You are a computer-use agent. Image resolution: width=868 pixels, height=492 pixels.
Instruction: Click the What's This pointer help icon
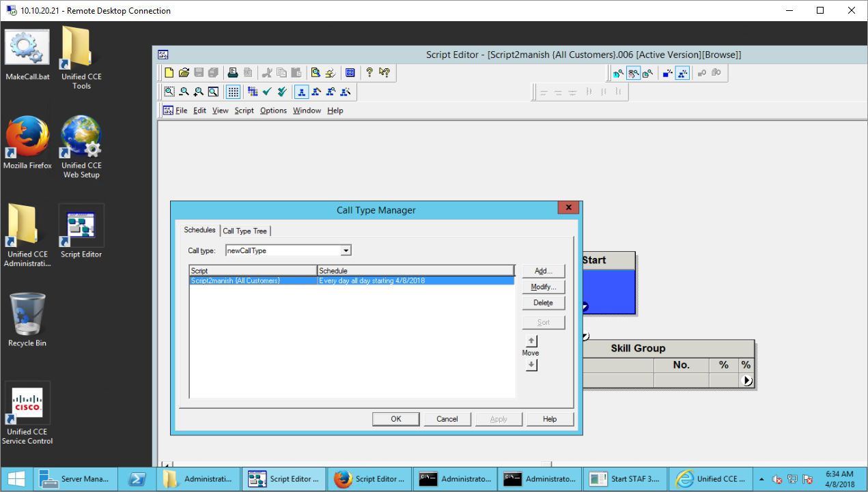(x=384, y=72)
